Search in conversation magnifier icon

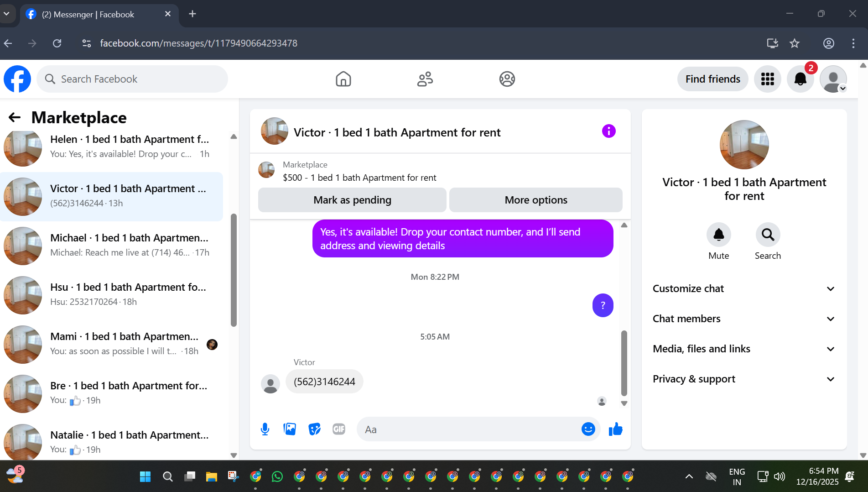768,235
